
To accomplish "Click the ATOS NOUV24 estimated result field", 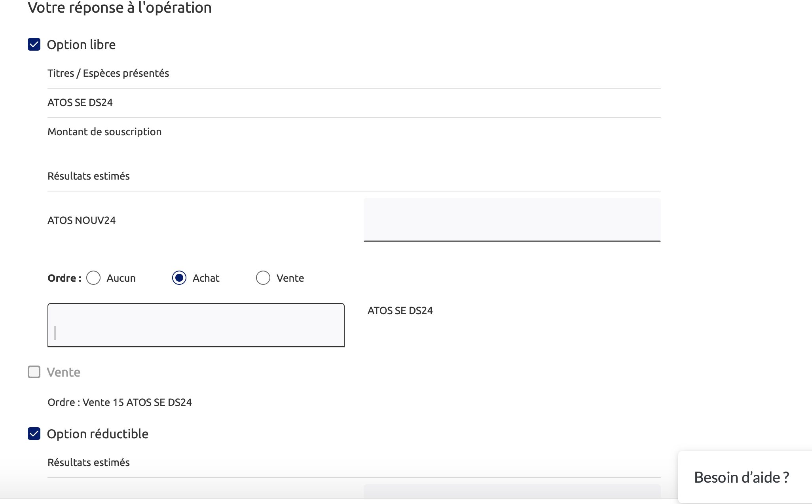I will click(512, 220).
